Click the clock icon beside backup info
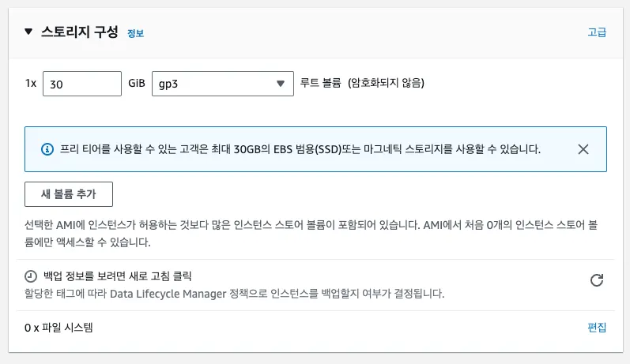This screenshot has height=364, width=630. click(31, 276)
